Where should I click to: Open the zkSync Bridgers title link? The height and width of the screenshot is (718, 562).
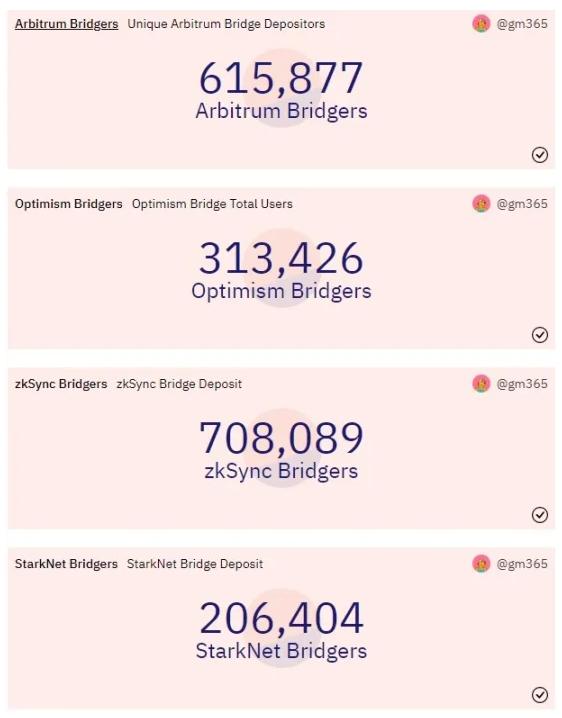click(x=61, y=384)
